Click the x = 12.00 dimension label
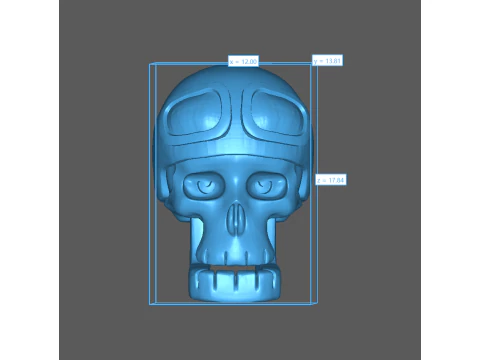 click(243, 61)
